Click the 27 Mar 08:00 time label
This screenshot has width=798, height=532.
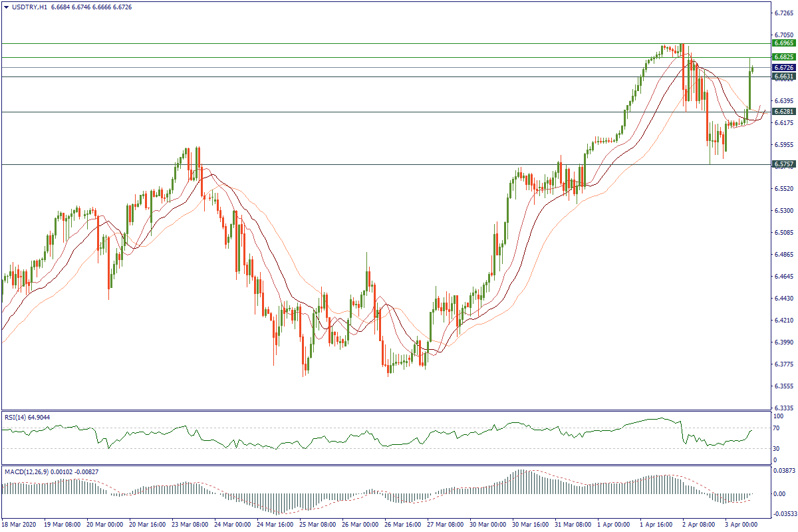446,525
